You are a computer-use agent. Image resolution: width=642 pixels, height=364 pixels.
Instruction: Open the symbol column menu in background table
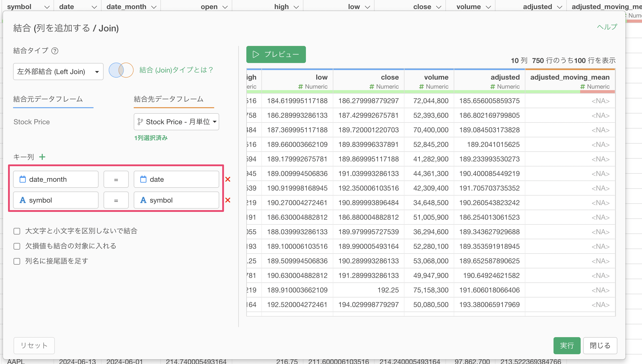click(47, 7)
